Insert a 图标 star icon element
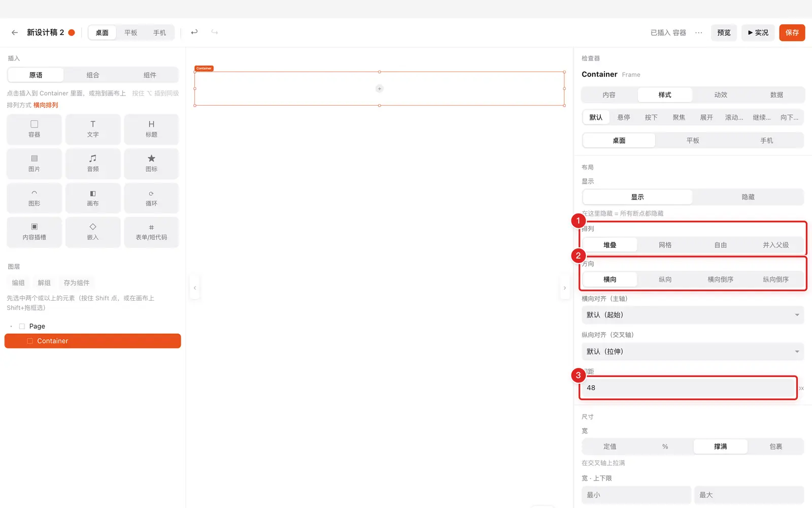The height and width of the screenshot is (508, 812). point(151,164)
